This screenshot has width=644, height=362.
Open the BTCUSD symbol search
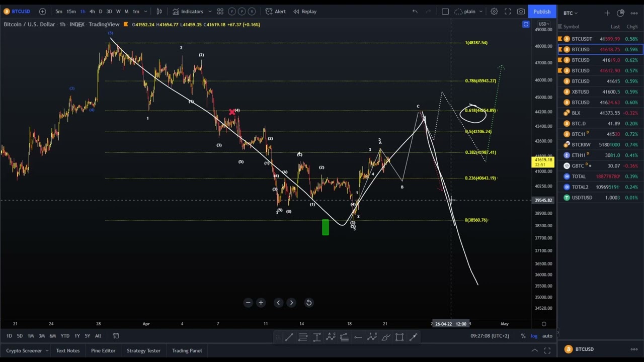[x=17, y=11]
